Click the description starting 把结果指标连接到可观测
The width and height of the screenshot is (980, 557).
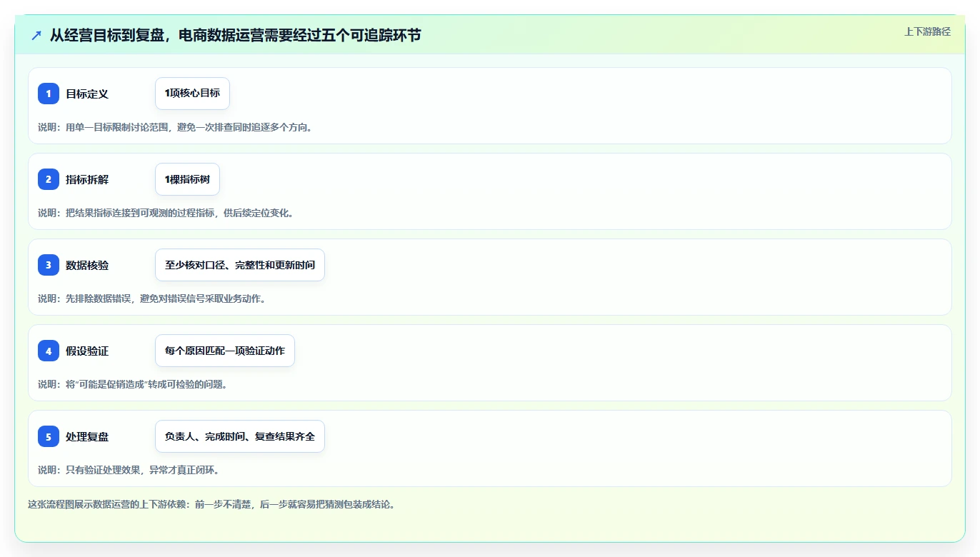166,213
